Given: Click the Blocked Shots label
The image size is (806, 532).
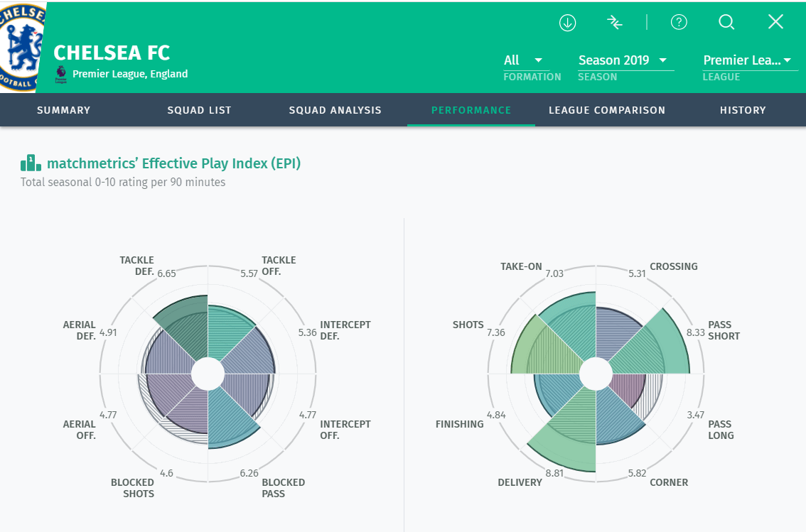Looking at the screenshot, I should point(133,488).
